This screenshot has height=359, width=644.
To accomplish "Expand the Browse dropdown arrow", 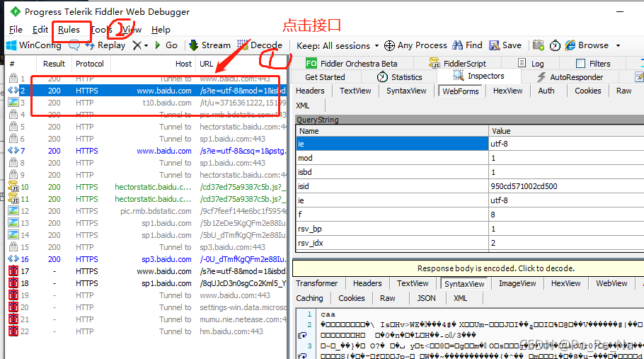I will (x=618, y=45).
